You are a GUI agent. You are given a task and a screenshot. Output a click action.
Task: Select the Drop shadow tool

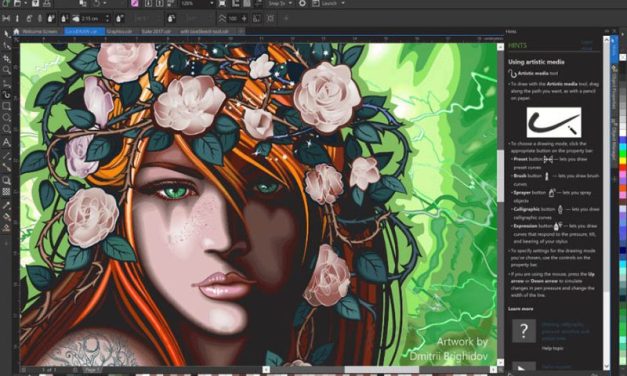[x=6, y=180]
